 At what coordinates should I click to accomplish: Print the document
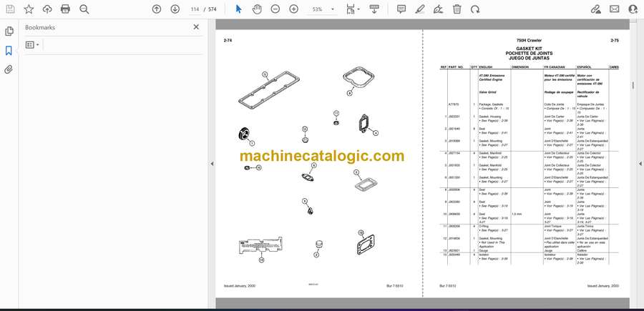click(65, 9)
